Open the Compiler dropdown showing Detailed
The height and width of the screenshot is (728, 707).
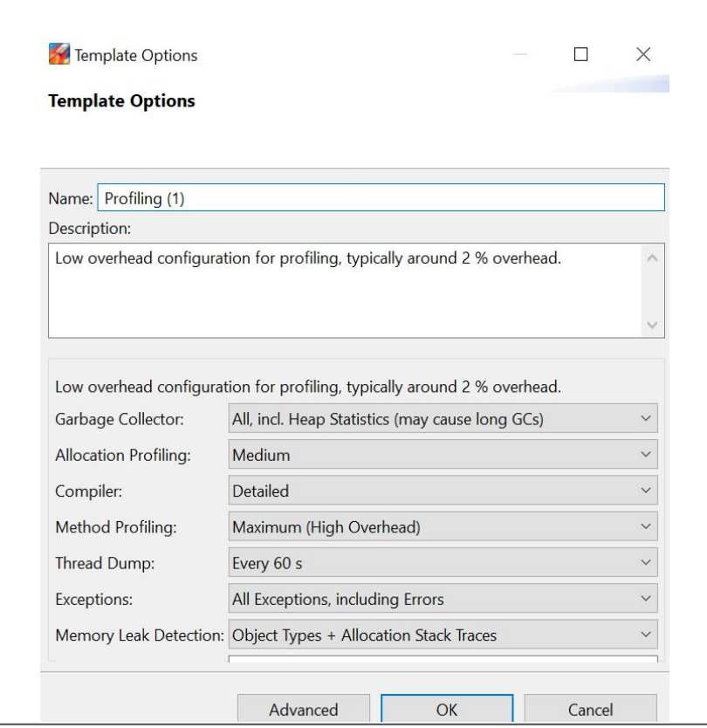point(443,491)
